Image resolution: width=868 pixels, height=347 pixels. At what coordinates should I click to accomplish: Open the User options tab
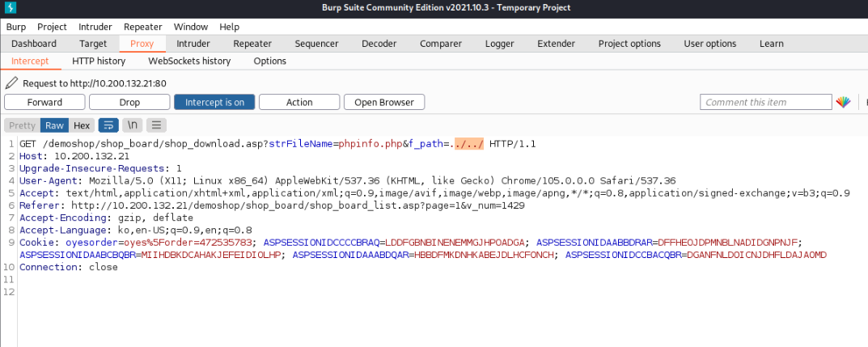710,44
